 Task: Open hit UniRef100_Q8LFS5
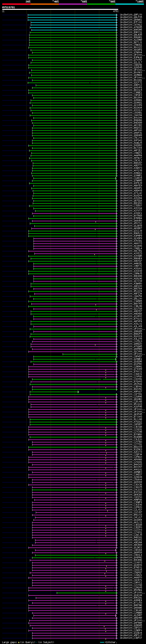tap(131, 17)
